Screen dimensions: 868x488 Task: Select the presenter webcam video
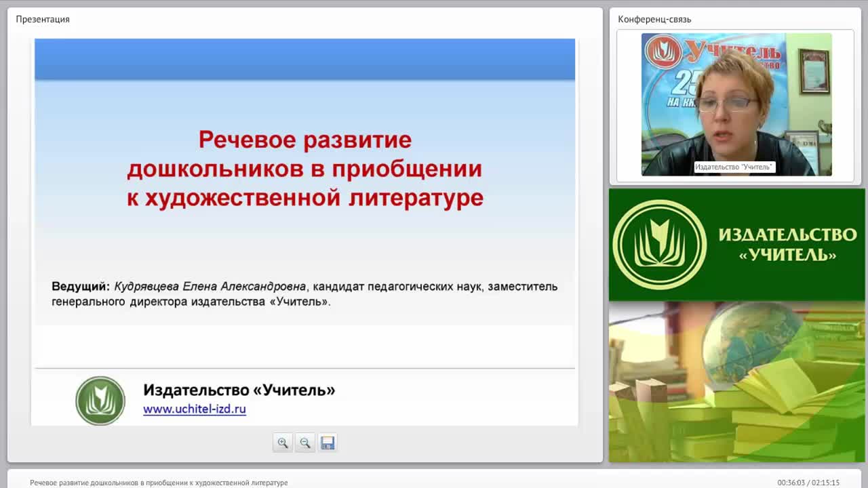(736, 104)
